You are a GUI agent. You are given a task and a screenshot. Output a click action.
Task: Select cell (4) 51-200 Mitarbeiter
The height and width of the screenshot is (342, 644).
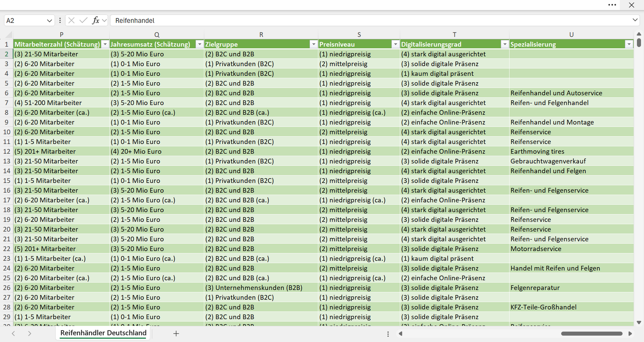point(62,103)
